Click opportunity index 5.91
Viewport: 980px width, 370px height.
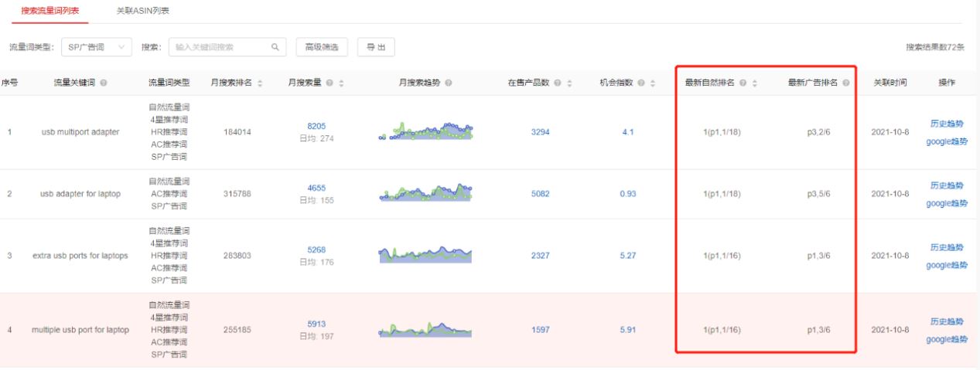click(628, 330)
